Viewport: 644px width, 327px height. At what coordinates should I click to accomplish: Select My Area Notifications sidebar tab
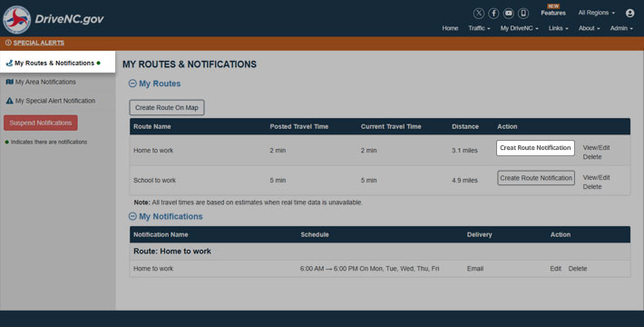pos(57,82)
